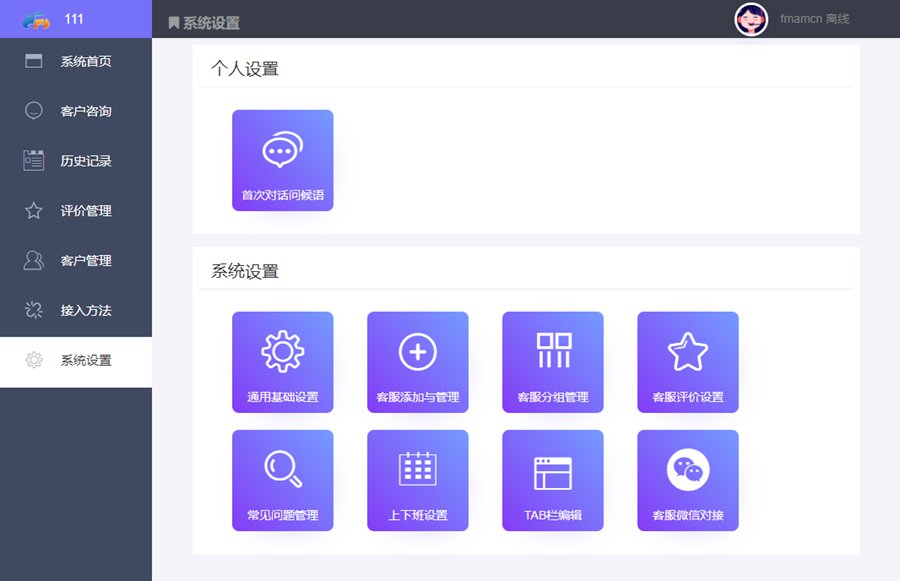900x581 pixels.
Task: Open TAB栏编辑 window icon tile
Action: [552, 480]
